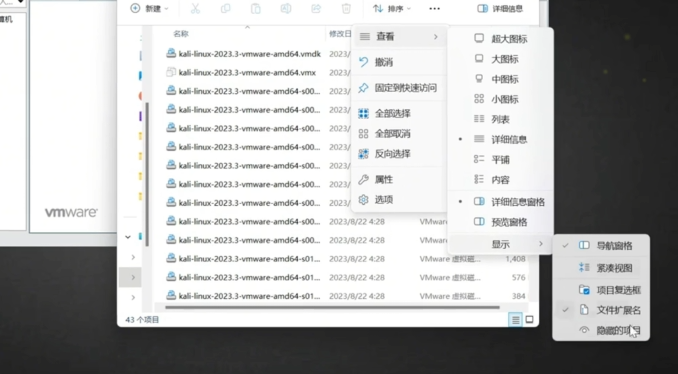The image size is (678, 374).
Task: Click the Paste clipboard toolbar icon
Action: click(x=256, y=9)
